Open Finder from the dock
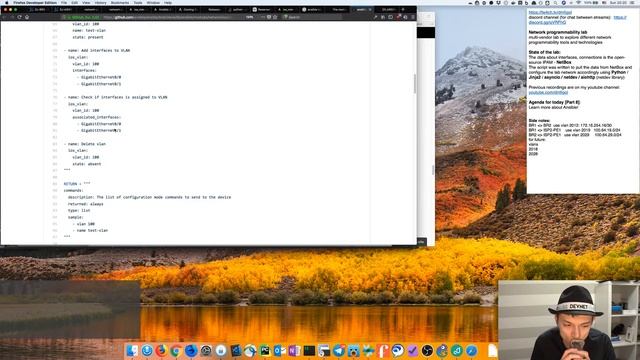The image size is (640, 360). click(132, 351)
